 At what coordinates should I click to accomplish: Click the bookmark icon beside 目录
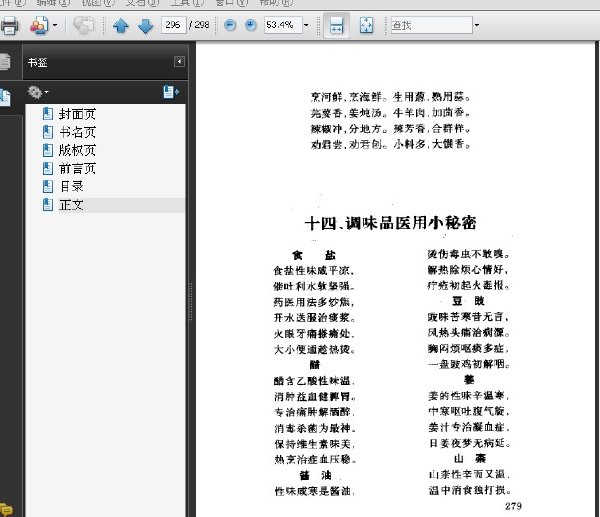tap(48, 187)
